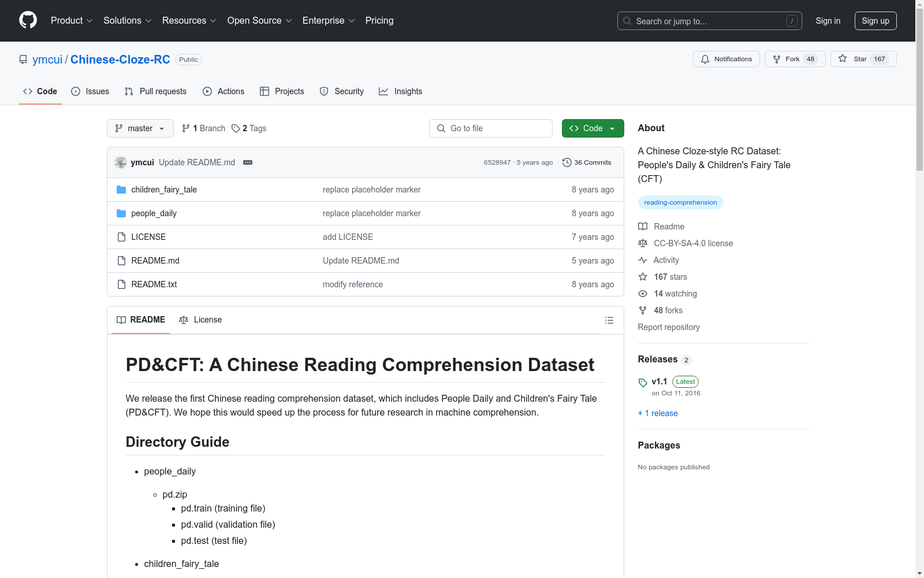Open the people_daily folder name

(x=154, y=213)
